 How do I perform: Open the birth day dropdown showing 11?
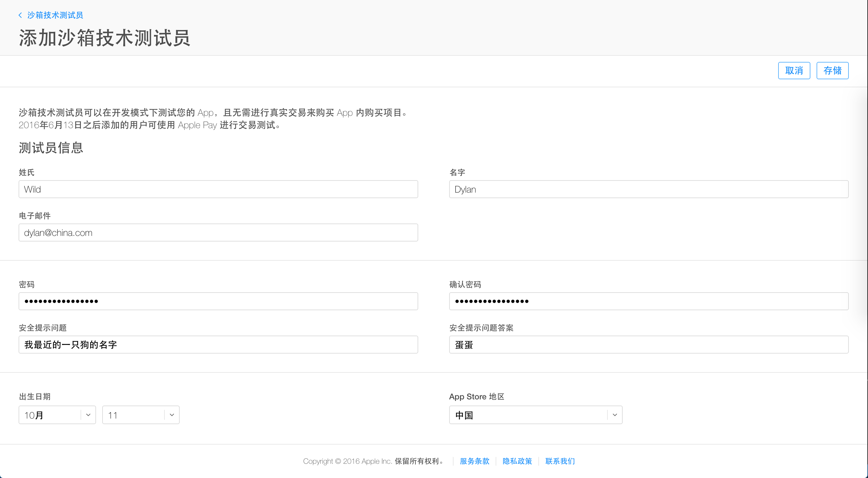click(134, 415)
